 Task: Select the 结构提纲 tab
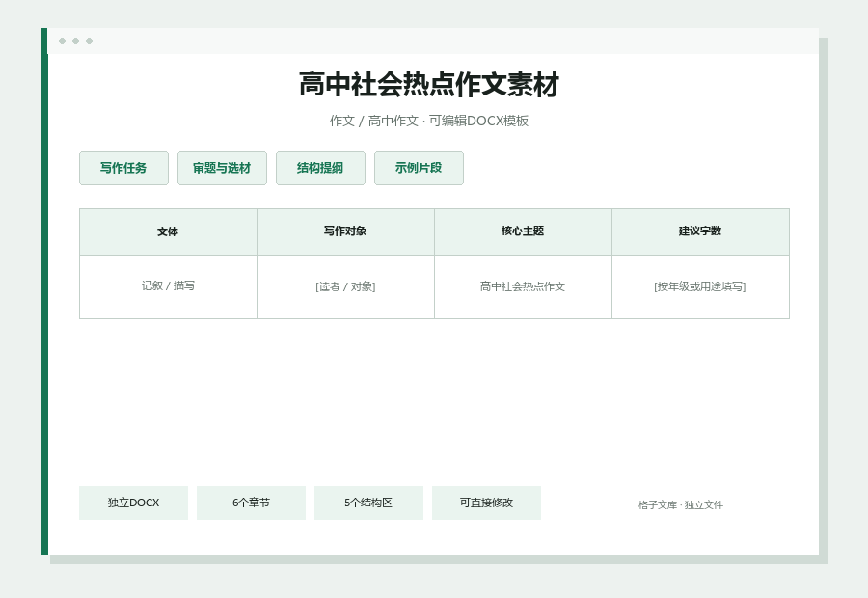click(x=320, y=169)
